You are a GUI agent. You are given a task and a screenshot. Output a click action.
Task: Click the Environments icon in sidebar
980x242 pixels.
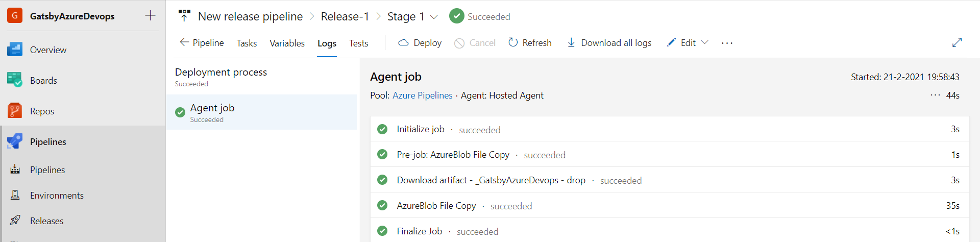pos(15,195)
